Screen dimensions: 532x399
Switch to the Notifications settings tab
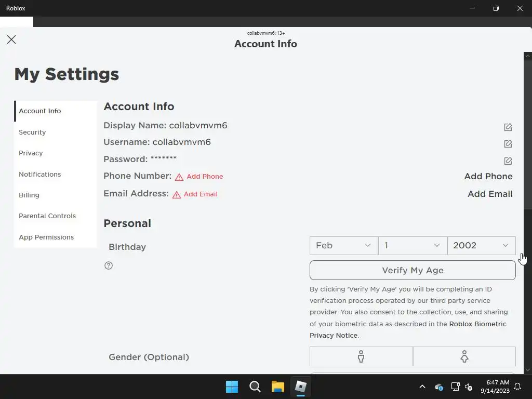pos(55,174)
